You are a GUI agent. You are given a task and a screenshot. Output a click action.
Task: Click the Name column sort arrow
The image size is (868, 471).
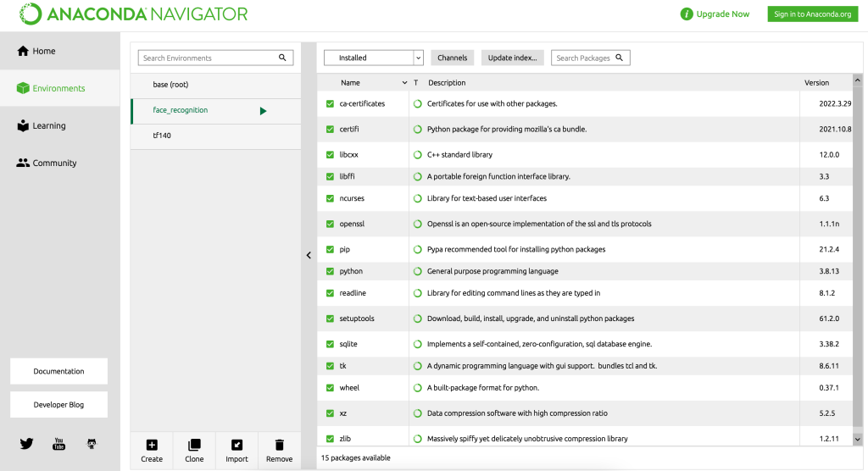point(404,83)
